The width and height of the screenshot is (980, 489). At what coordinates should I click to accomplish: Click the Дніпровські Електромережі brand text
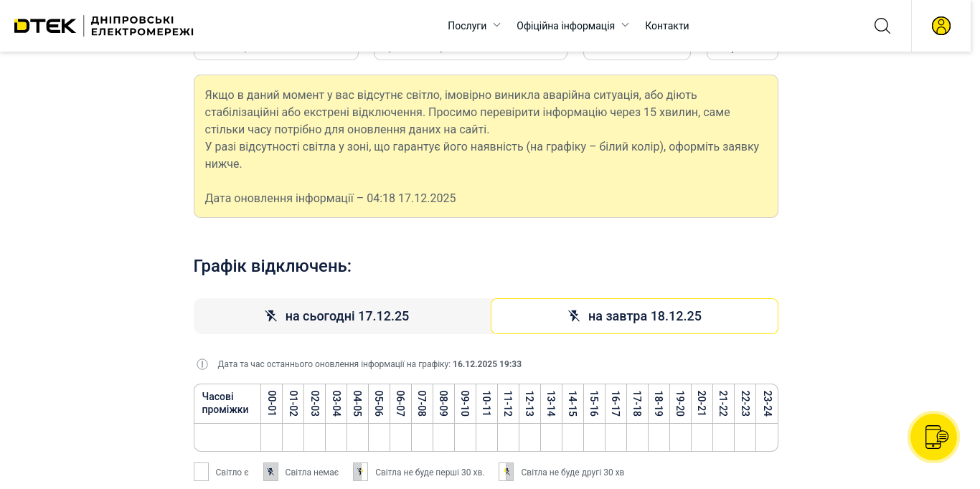coord(142,26)
